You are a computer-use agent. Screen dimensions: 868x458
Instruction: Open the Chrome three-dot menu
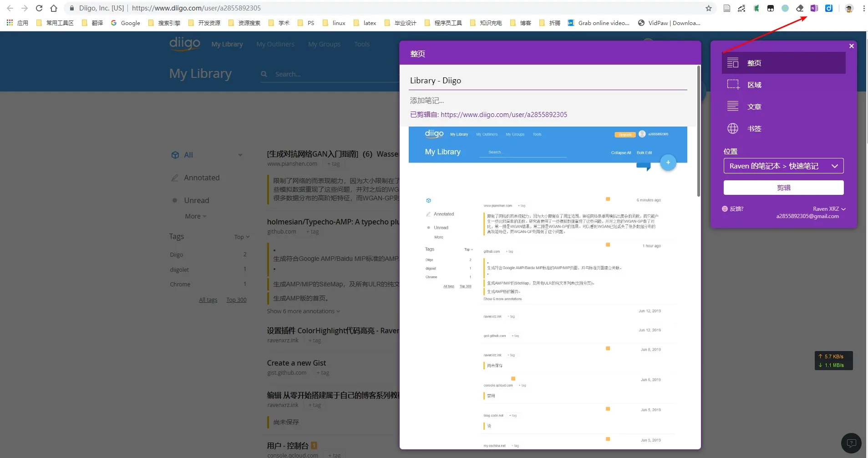tap(863, 8)
